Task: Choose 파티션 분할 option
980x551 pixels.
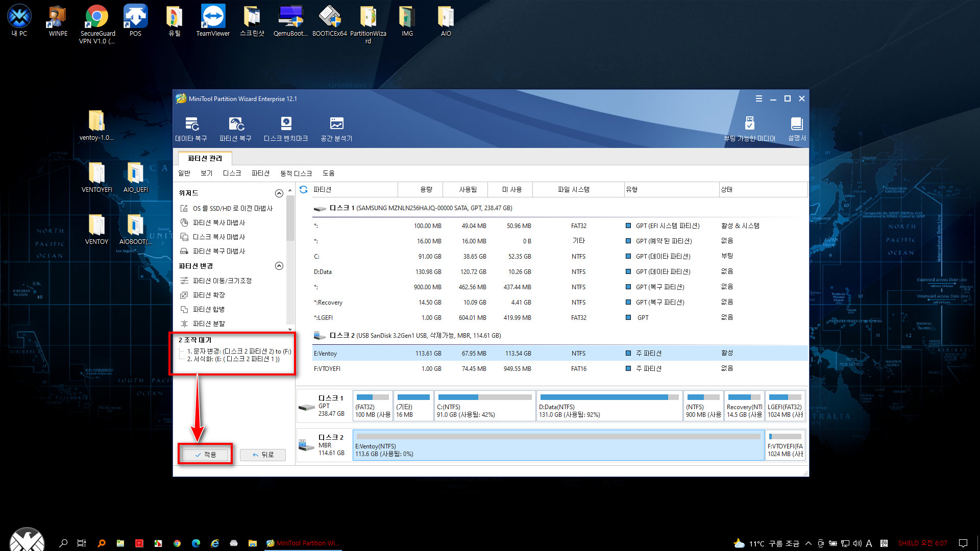Action: (203, 323)
